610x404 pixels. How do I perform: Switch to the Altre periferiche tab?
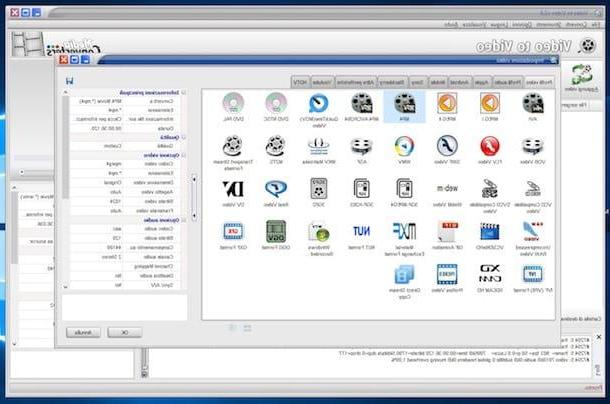click(356, 83)
